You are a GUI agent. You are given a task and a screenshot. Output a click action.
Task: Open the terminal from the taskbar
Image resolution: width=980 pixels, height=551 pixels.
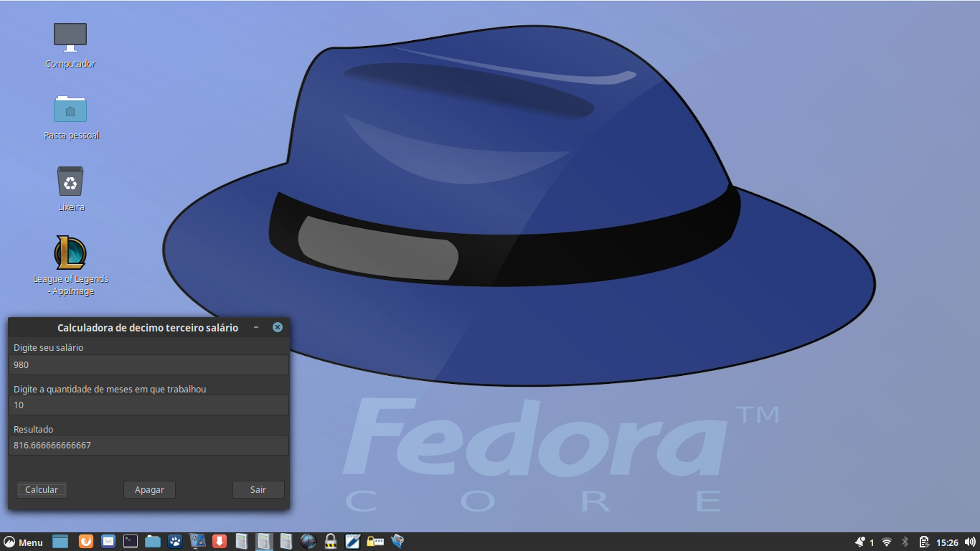(131, 542)
